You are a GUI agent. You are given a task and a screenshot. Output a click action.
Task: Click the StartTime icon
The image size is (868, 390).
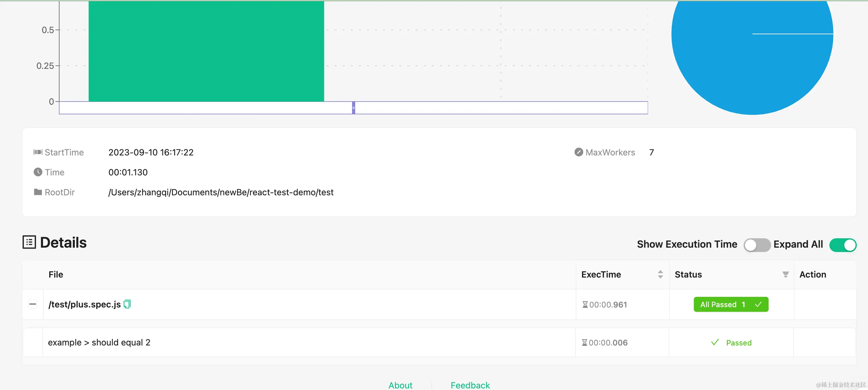[38, 152]
